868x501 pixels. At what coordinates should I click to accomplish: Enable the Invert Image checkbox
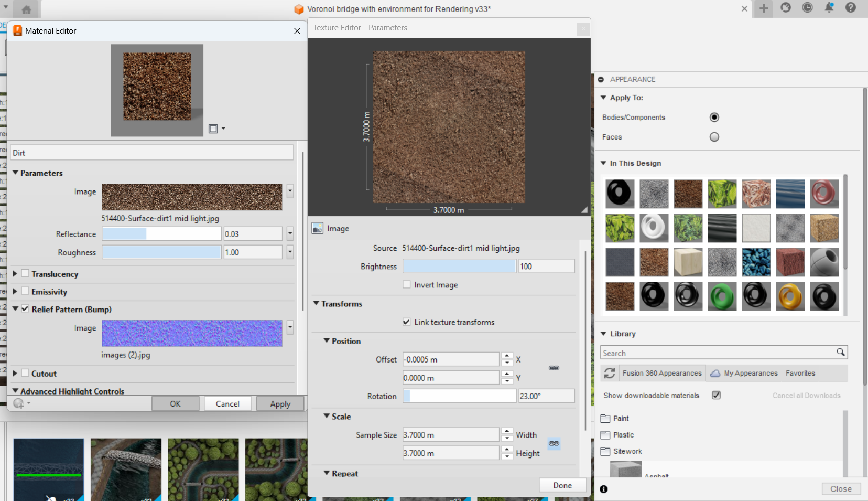[x=407, y=285]
